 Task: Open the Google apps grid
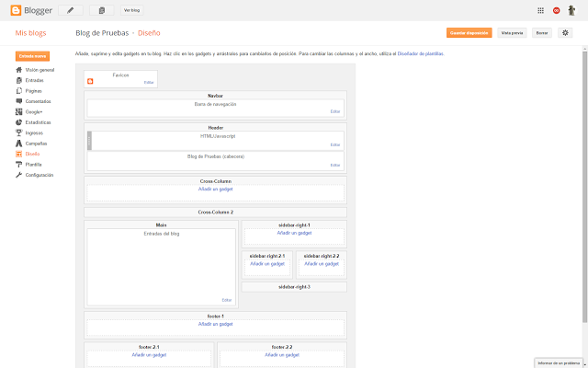(x=540, y=10)
